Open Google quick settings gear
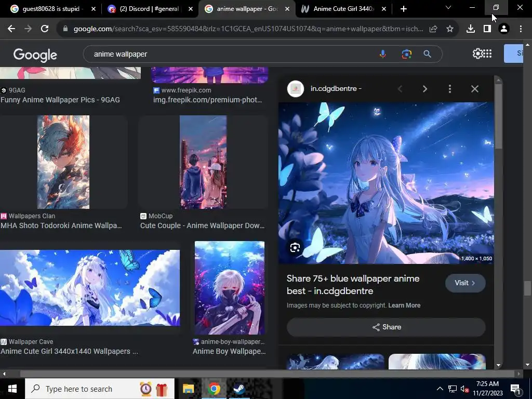The height and width of the screenshot is (399, 532). (x=477, y=54)
